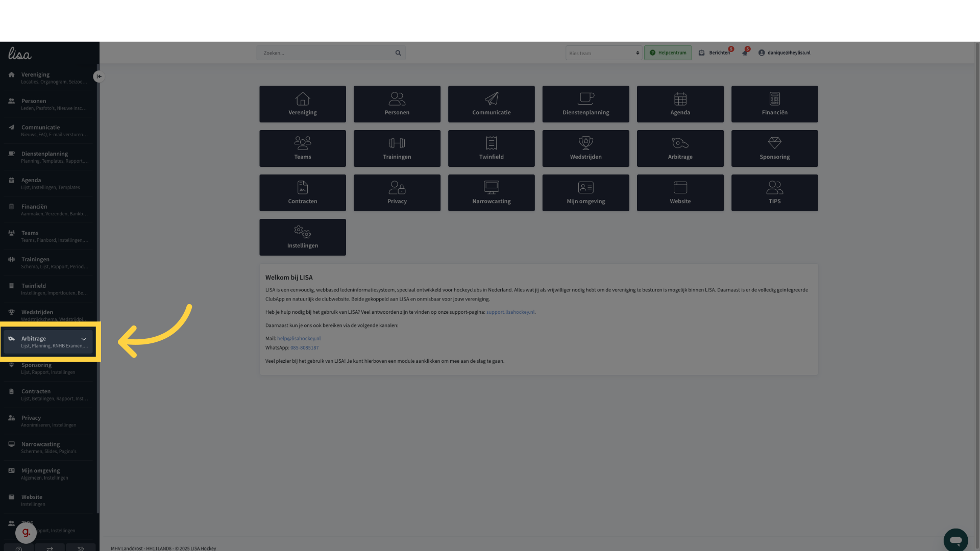Select Contracten in the sidebar
Viewport: 980px width, 551px height.
coord(48,395)
